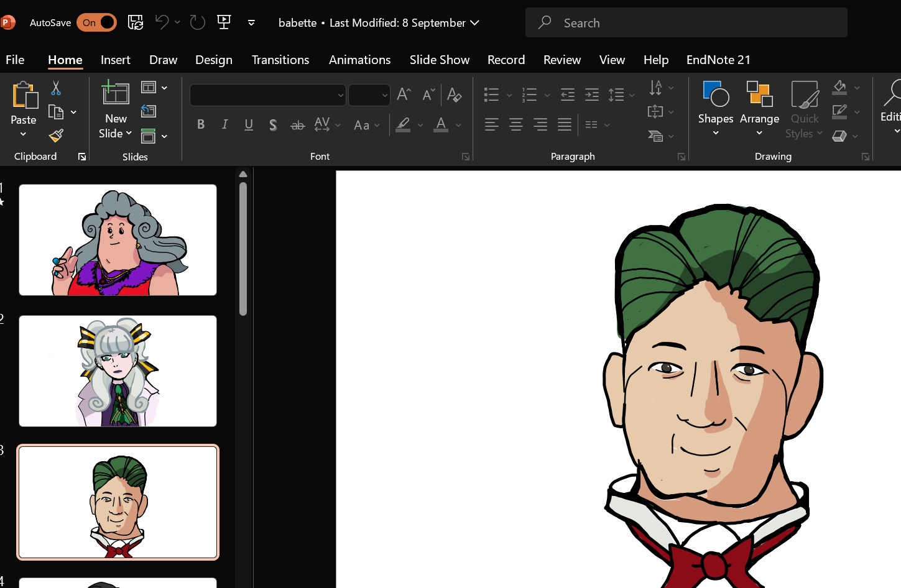
Task: Toggle Italic formatting
Action: click(224, 124)
